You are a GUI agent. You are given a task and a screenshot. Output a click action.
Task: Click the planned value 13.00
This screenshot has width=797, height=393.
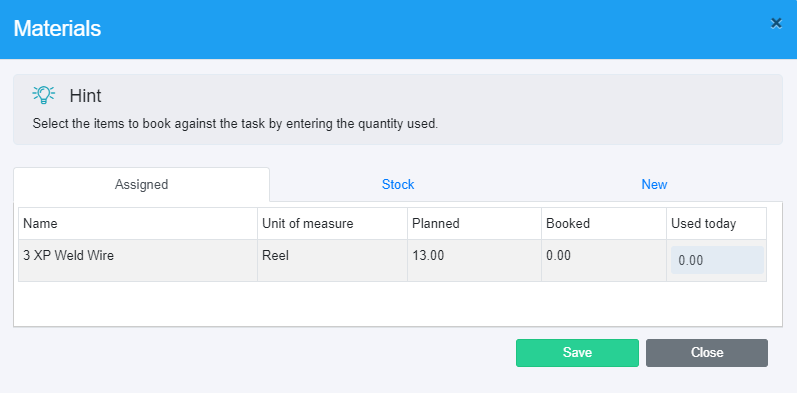(x=428, y=256)
